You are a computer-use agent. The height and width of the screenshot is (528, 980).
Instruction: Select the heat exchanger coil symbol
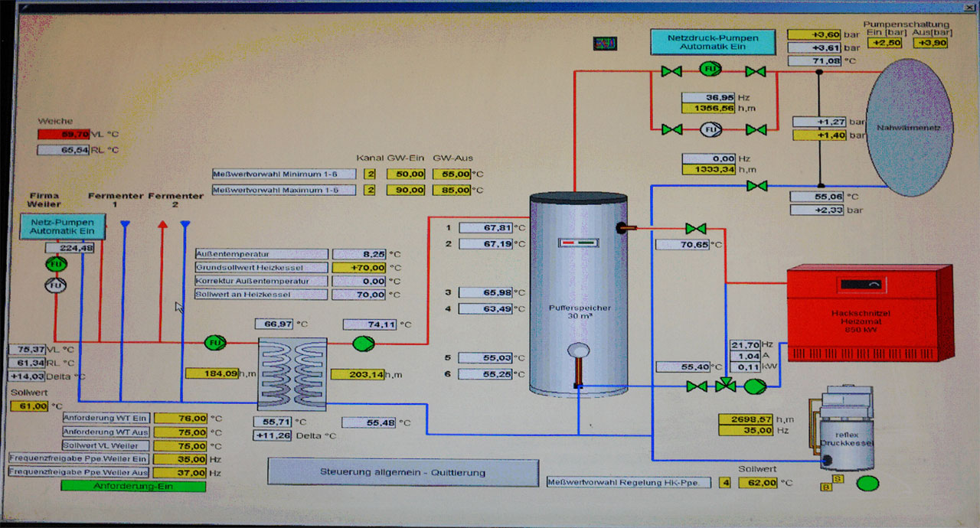pos(292,370)
